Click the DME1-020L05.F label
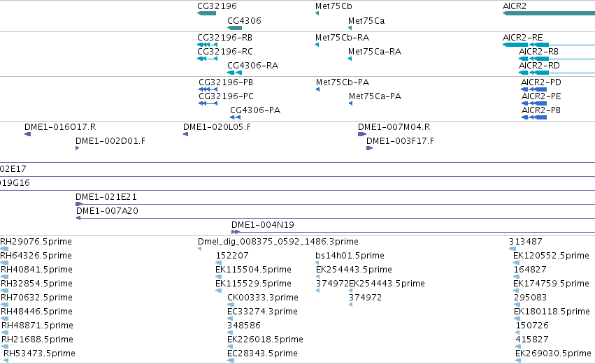Viewport: 595px width, 364px height. pos(217,126)
